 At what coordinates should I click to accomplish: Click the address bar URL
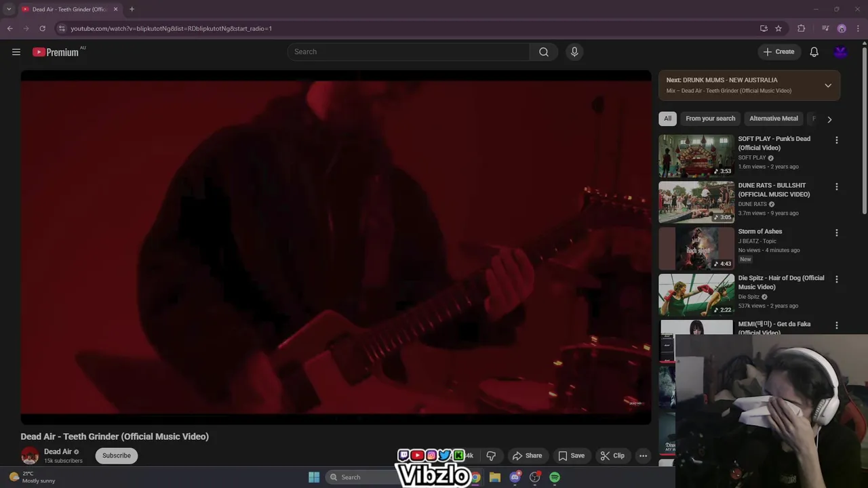tap(171, 28)
